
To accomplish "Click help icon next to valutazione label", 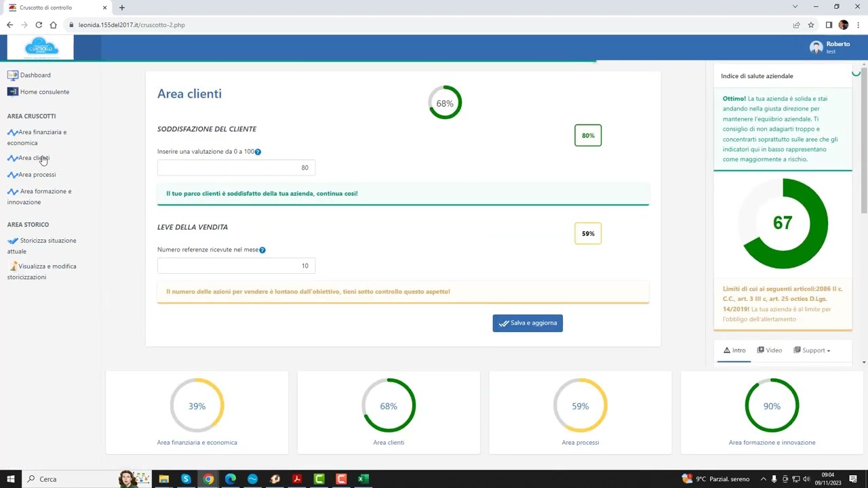I will [258, 152].
